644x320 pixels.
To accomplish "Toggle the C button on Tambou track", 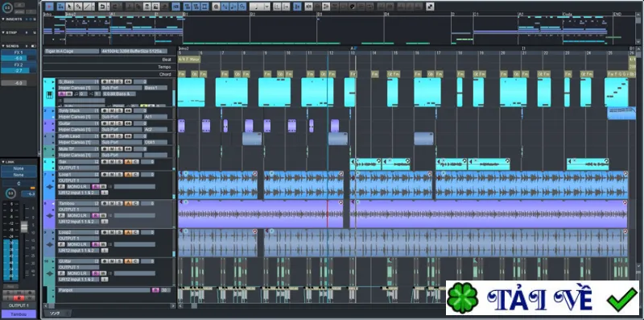I will click(135, 203).
